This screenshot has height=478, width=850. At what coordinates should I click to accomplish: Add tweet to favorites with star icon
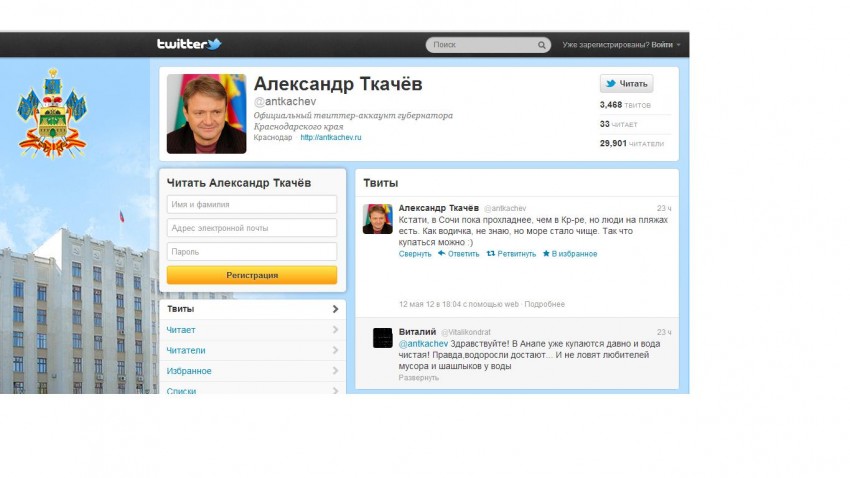[546, 253]
